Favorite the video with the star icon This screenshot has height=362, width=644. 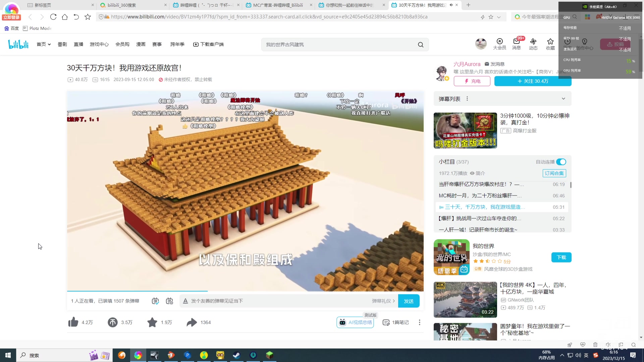(153, 322)
